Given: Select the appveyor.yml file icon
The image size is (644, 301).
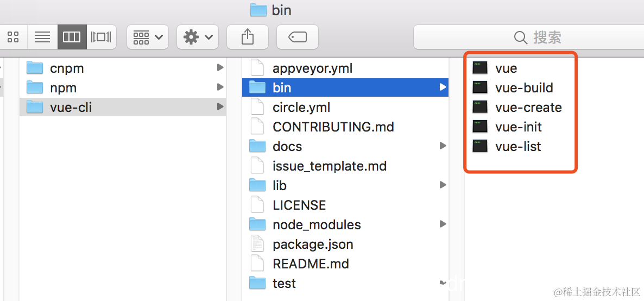Looking at the screenshot, I should (257, 68).
